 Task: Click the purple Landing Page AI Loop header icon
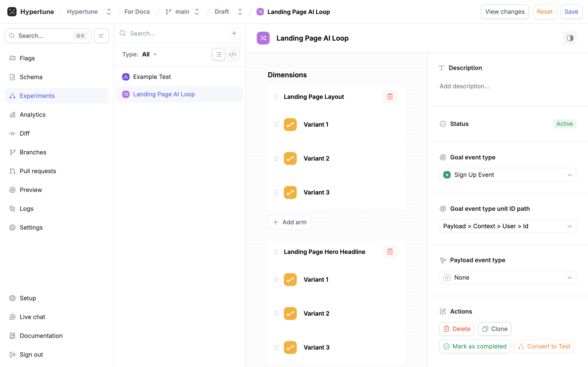coord(263,38)
